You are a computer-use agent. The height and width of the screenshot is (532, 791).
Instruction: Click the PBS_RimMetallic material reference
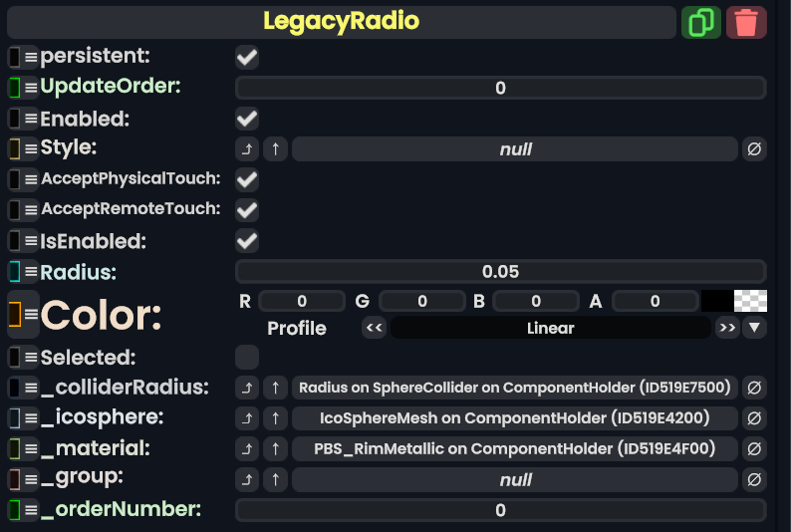pos(514,448)
